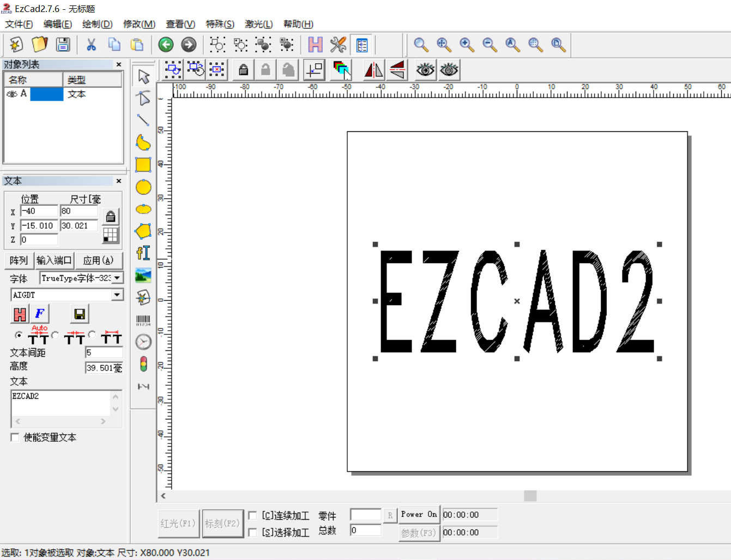This screenshot has height=560, width=731.
Task: Paste from clipboard icon
Action: pyautogui.click(x=137, y=44)
